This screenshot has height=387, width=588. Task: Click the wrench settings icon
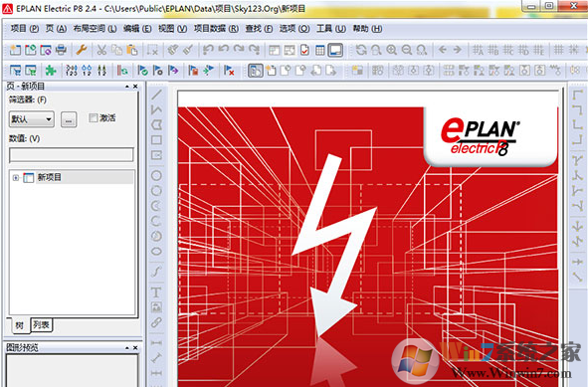[x=82, y=50]
